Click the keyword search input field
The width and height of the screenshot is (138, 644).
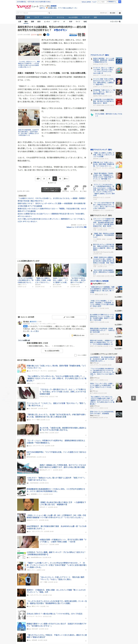coord(32,13)
